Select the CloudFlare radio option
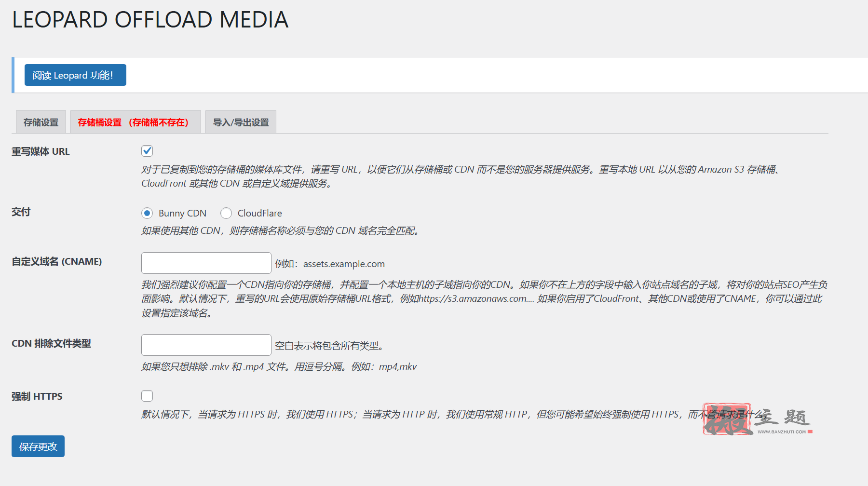 [x=226, y=213]
